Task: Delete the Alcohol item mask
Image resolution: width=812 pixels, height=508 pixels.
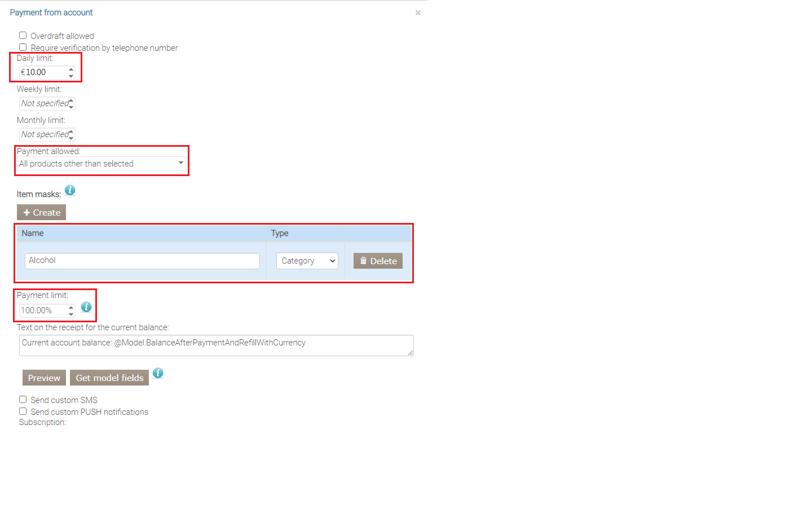Action: (x=378, y=261)
